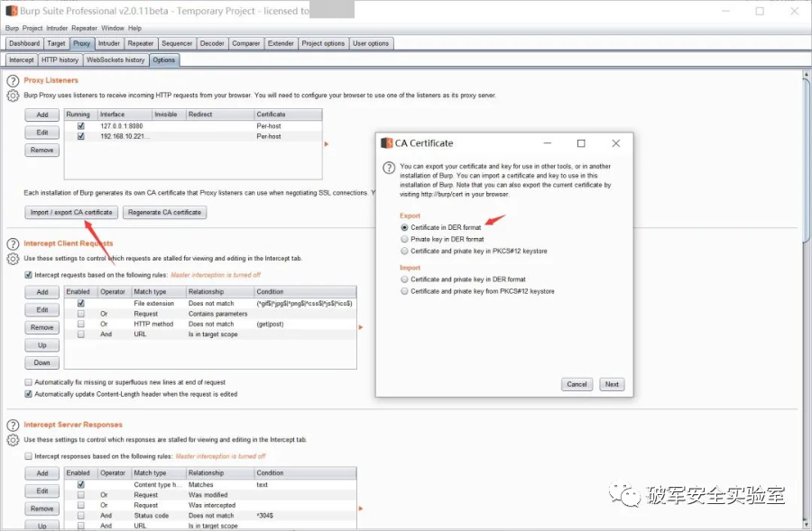Select import from PKCS#12 keystore option
This screenshot has height=531, width=812.
coord(404,291)
